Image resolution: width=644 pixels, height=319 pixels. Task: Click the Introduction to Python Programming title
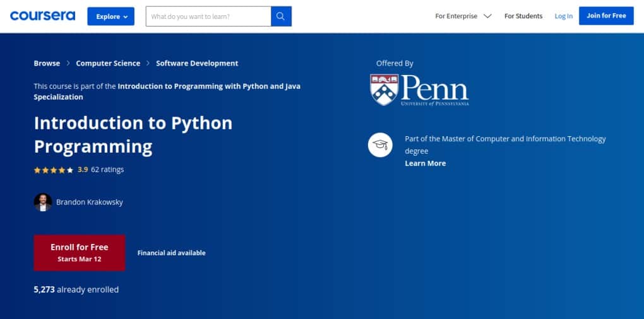click(x=133, y=134)
